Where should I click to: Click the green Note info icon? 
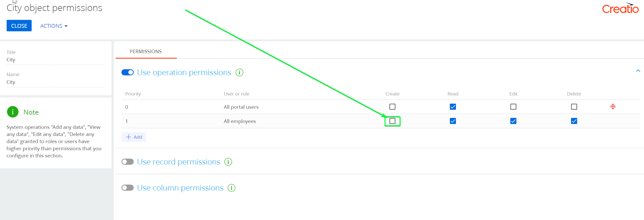[x=13, y=112]
